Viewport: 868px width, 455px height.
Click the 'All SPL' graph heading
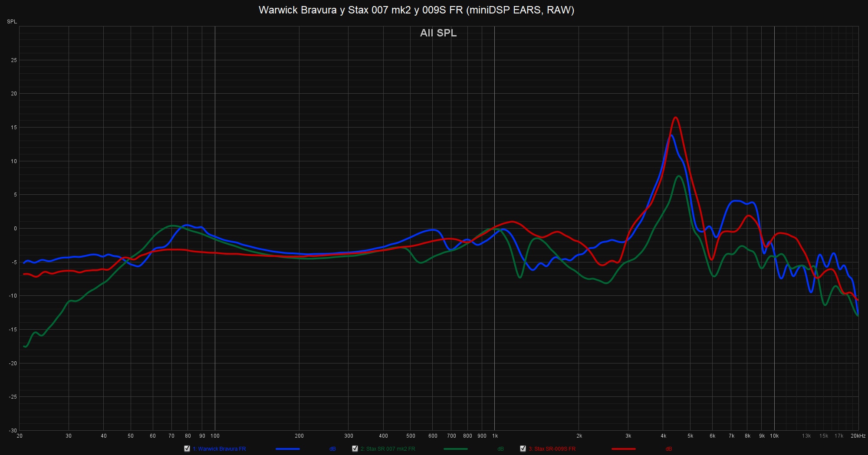438,33
